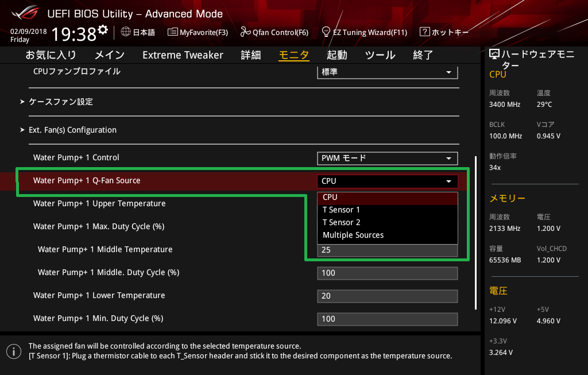588x375 pixels.
Task: Choose CPU option in dropdown list
Action: pos(388,197)
